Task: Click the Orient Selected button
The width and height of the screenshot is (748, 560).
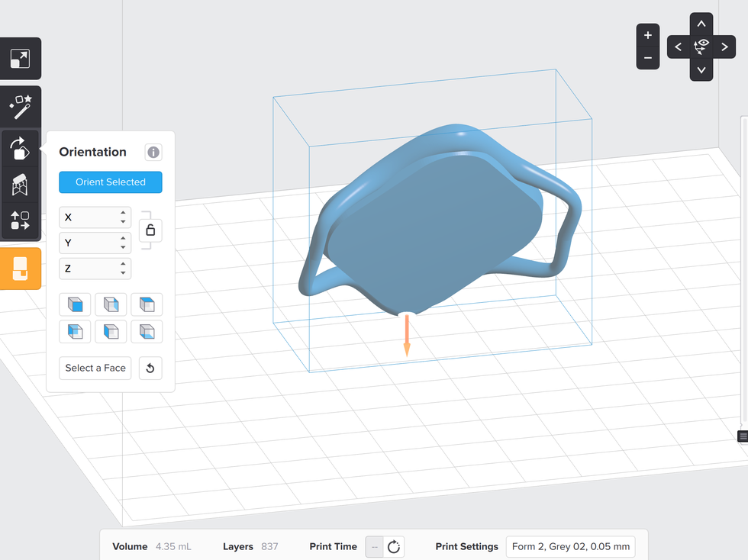Action: coord(110,182)
